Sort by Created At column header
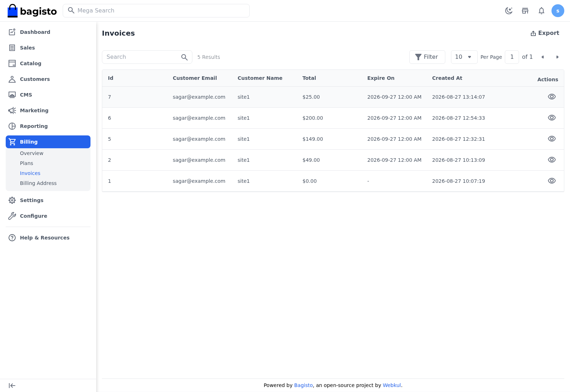570x392 pixels. tap(447, 78)
